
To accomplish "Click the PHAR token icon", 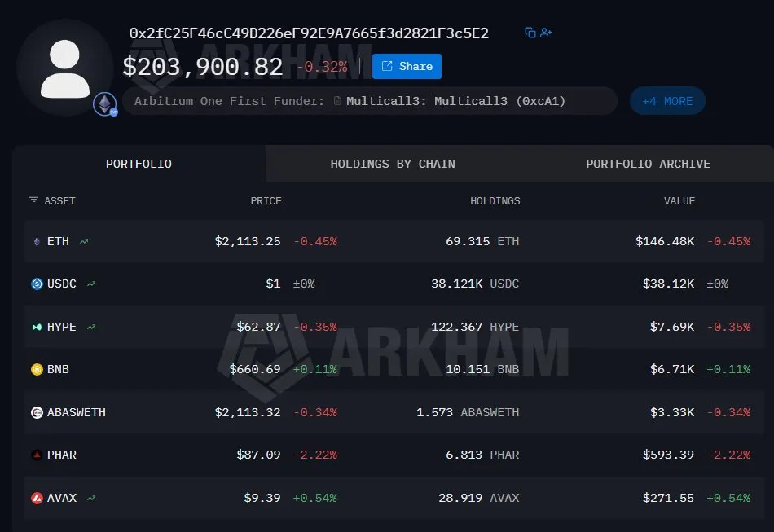I will [37, 455].
